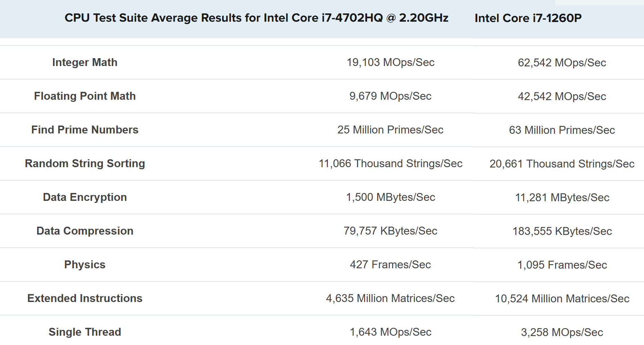644x345 pixels.
Task: Select the 183,555 KBytes/Sec value
Action: point(562,231)
